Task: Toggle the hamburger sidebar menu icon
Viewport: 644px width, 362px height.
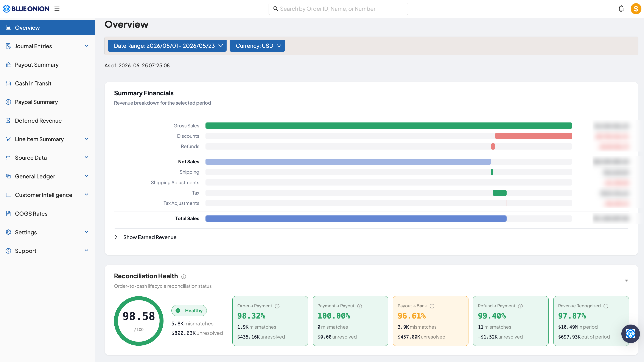Action: pyautogui.click(x=57, y=9)
